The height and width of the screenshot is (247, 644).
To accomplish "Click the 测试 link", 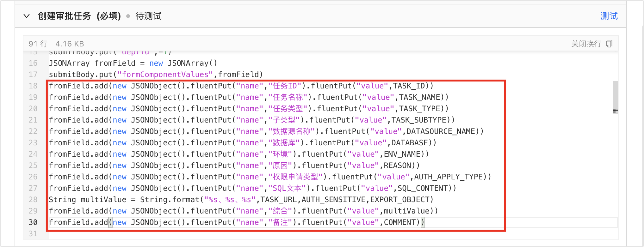I will tap(609, 16).
